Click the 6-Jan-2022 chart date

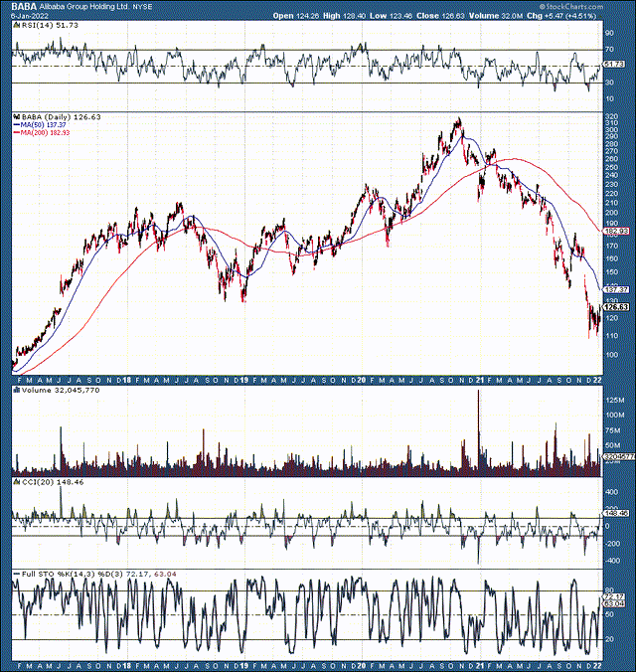click(x=30, y=16)
